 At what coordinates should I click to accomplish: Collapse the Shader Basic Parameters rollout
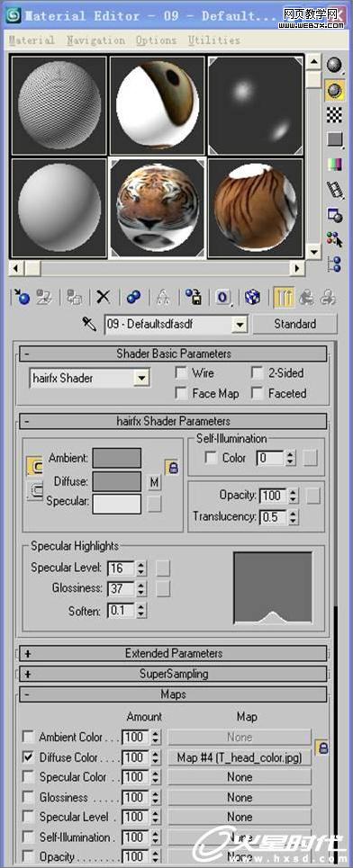tap(173, 353)
